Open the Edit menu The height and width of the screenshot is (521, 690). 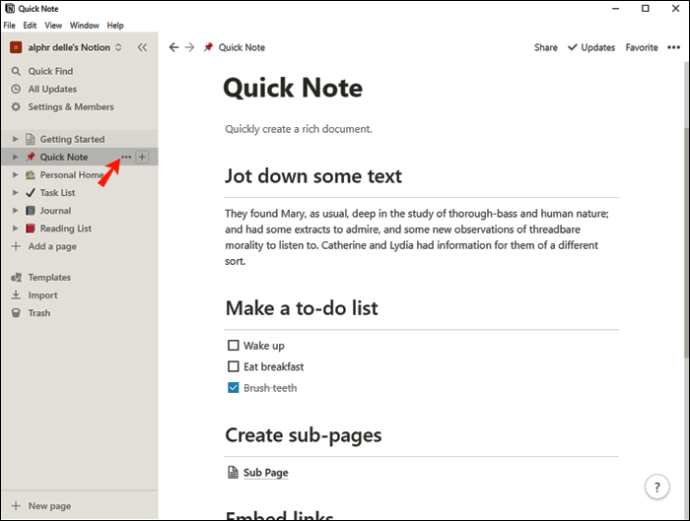click(29, 25)
